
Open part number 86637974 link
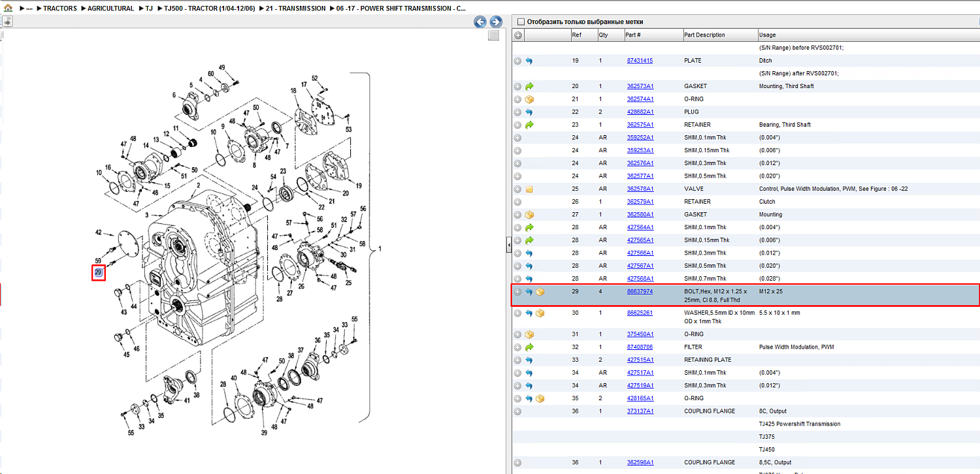click(x=640, y=292)
